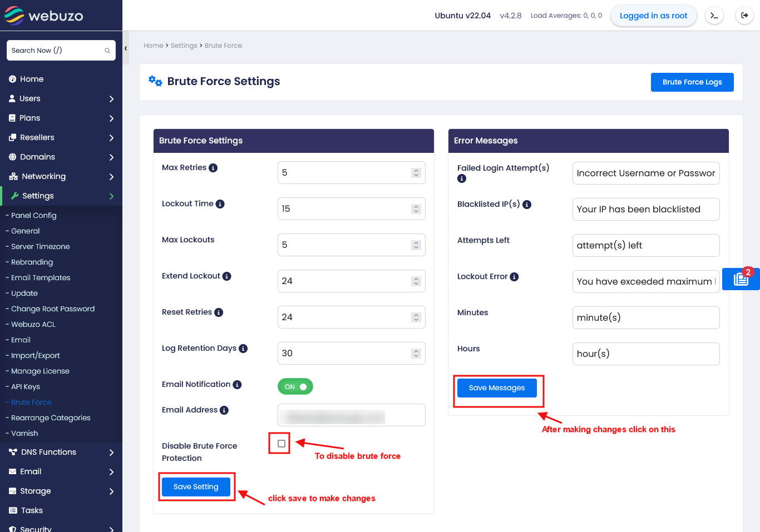Viewport: 760px width, 532px height.
Task: Focus the Search Now input field
Action: pyautogui.click(x=61, y=51)
